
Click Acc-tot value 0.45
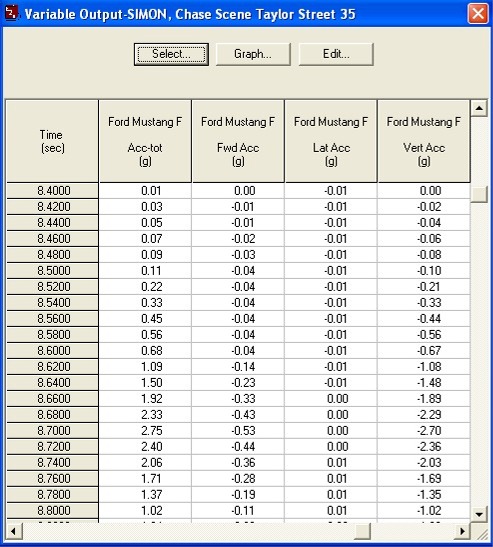145,319
